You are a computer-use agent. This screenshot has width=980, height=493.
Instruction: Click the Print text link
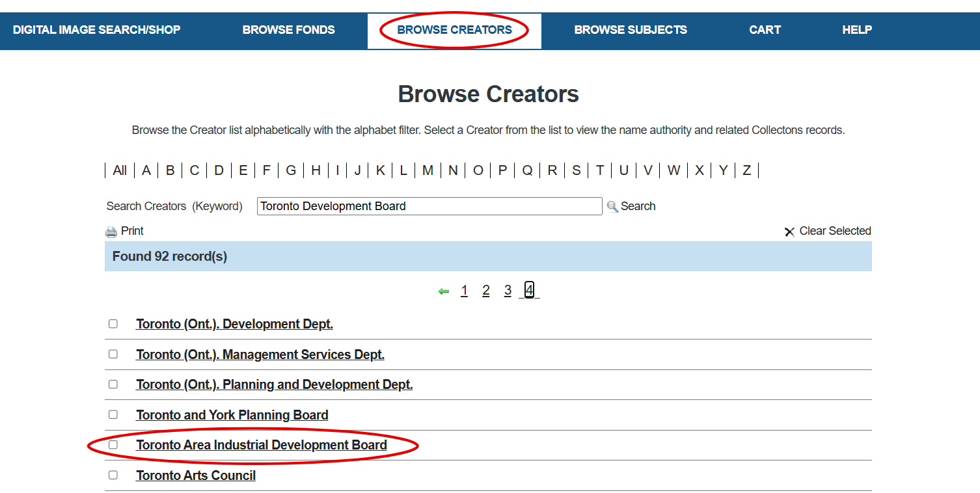point(132,231)
